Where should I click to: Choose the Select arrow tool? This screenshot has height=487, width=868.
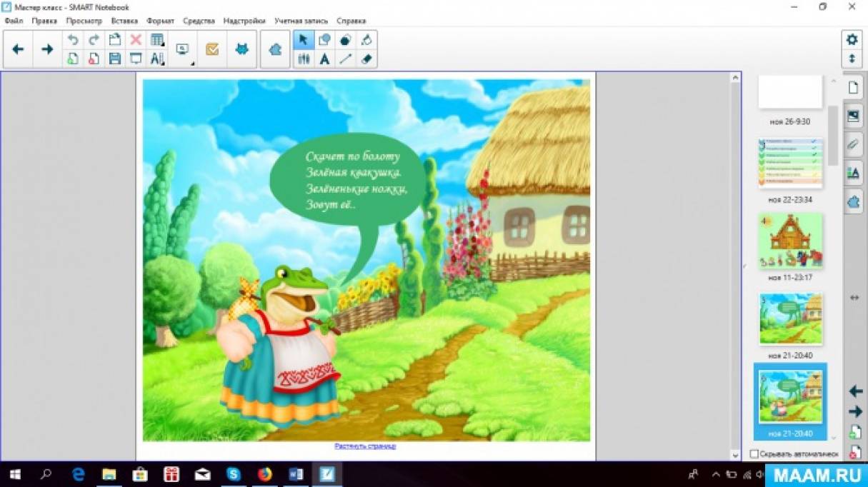coord(303,40)
